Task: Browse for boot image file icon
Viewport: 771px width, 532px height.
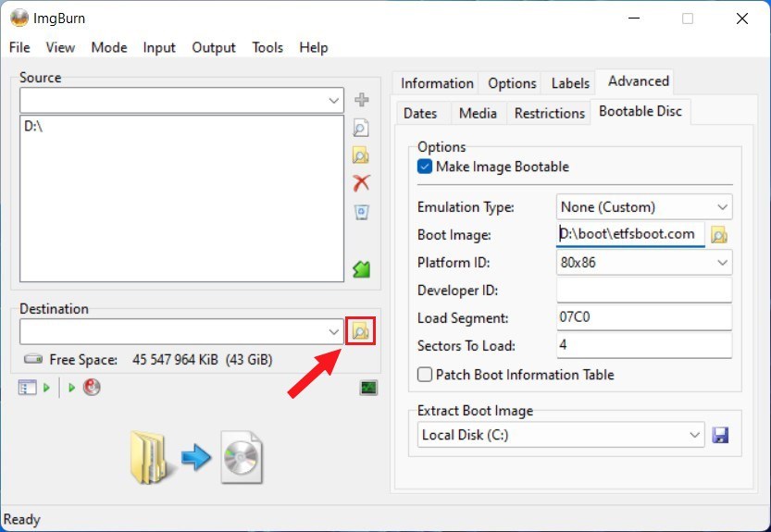Action: pyautogui.click(x=719, y=235)
